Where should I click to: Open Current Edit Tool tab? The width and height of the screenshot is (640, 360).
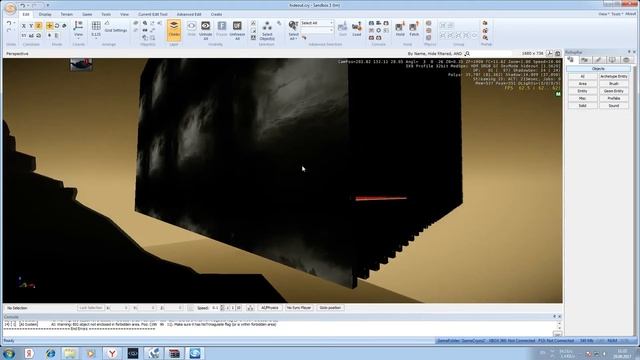(x=153, y=14)
